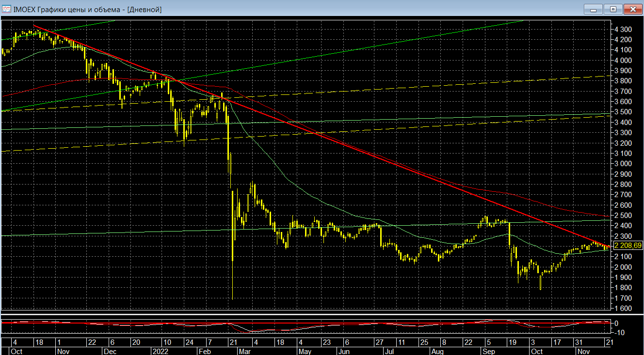644x355 pixels.
Task: Click the Jul month label on time axis
Action: (388, 351)
